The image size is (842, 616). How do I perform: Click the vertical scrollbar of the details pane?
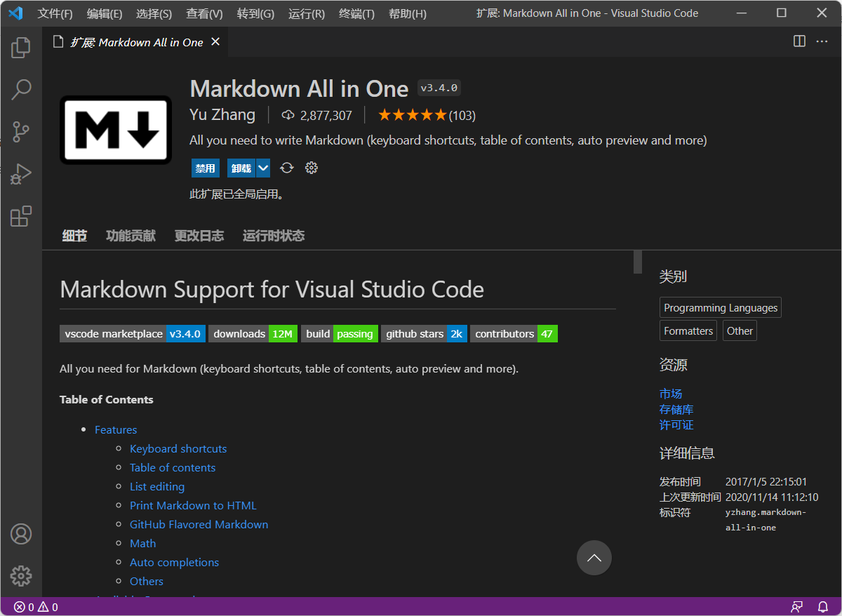pyautogui.click(x=636, y=262)
